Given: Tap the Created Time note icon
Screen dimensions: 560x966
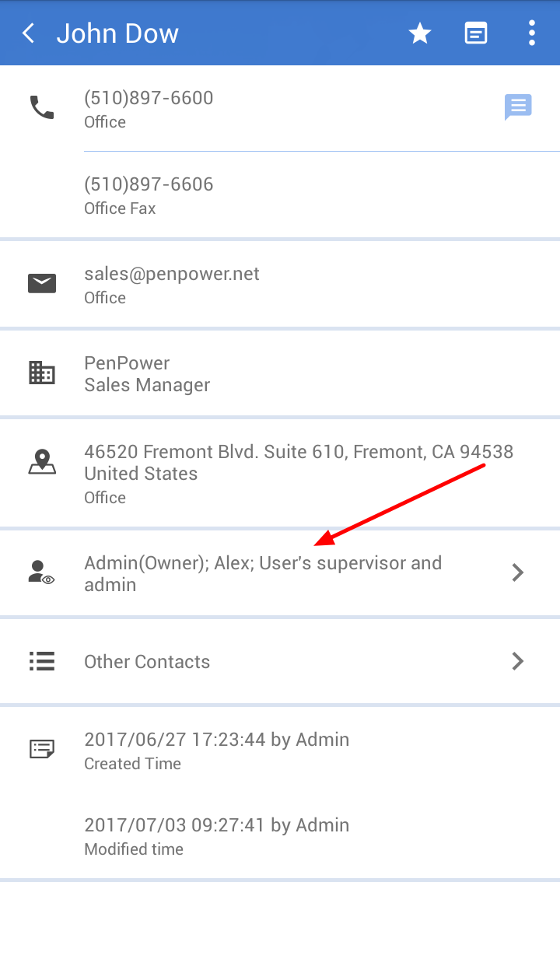Looking at the screenshot, I should click(42, 749).
